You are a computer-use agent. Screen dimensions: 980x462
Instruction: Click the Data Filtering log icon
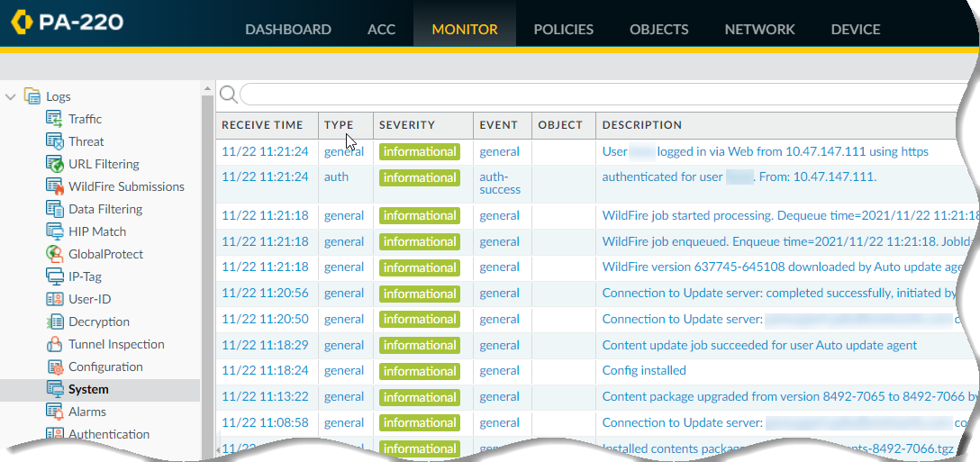[54, 209]
